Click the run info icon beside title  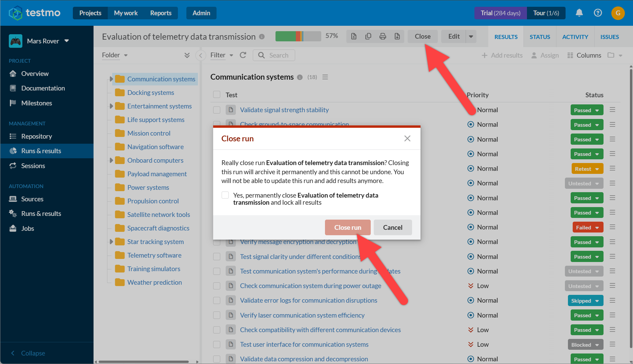click(262, 37)
